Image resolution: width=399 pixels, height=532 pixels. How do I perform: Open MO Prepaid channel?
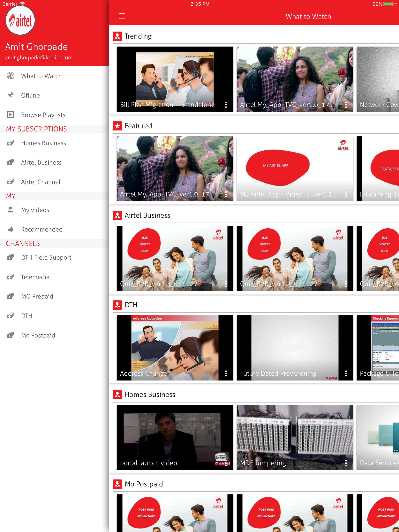(54, 296)
